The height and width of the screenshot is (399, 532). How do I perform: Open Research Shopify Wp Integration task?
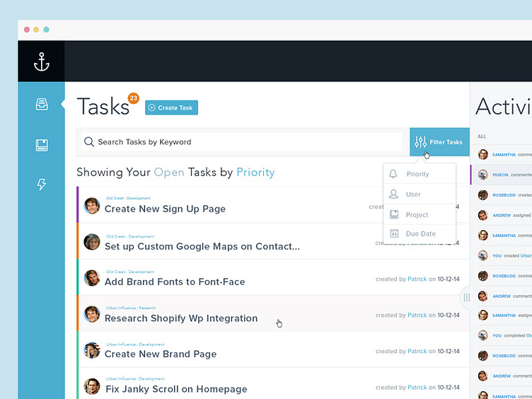point(181,318)
